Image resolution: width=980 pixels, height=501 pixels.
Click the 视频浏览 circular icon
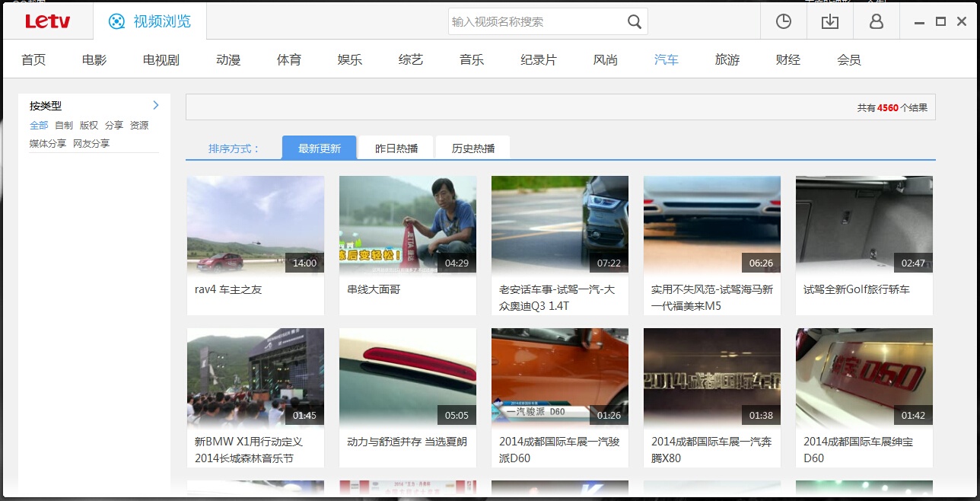pyautogui.click(x=117, y=21)
